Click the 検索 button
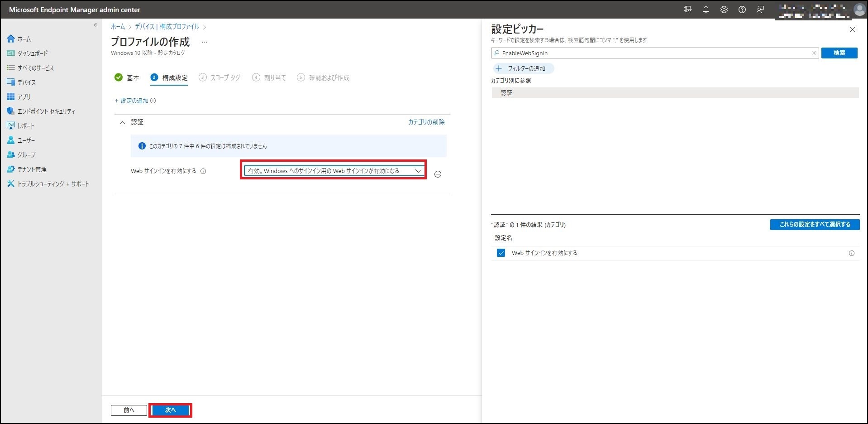The image size is (868, 424). [839, 53]
